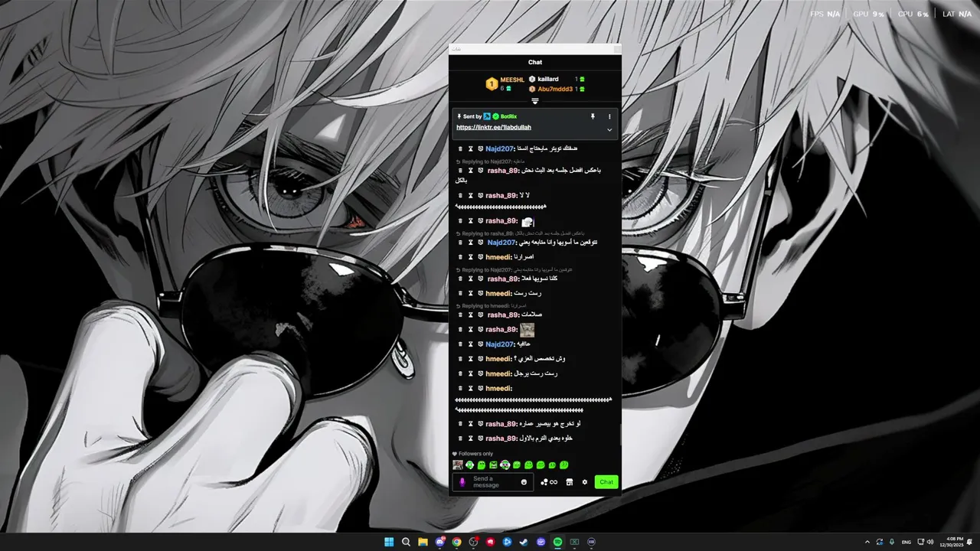The width and height of the screenshot is (980, 551).
Task: Click into the Send a message field
Action: [x=494, y=482]
